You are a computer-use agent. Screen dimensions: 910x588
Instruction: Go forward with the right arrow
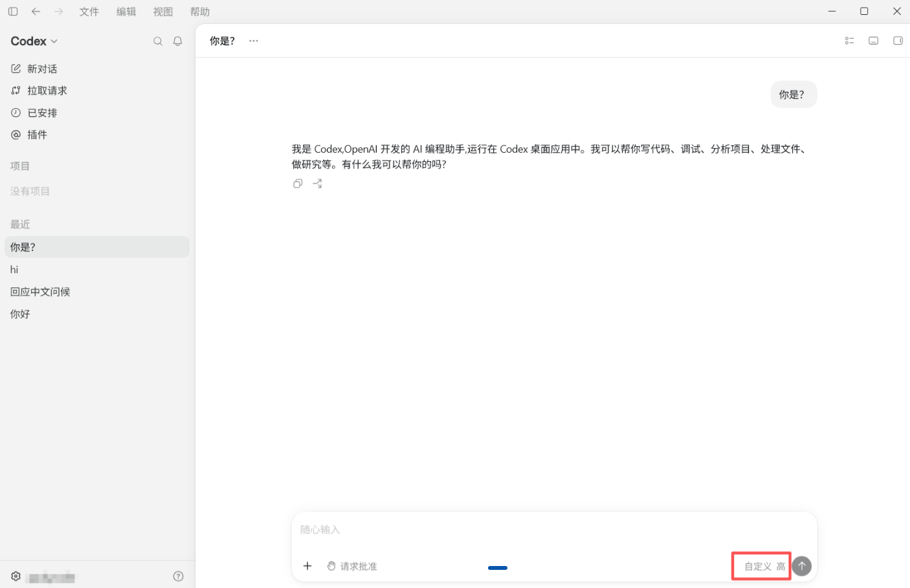click(x=59, y=12)
